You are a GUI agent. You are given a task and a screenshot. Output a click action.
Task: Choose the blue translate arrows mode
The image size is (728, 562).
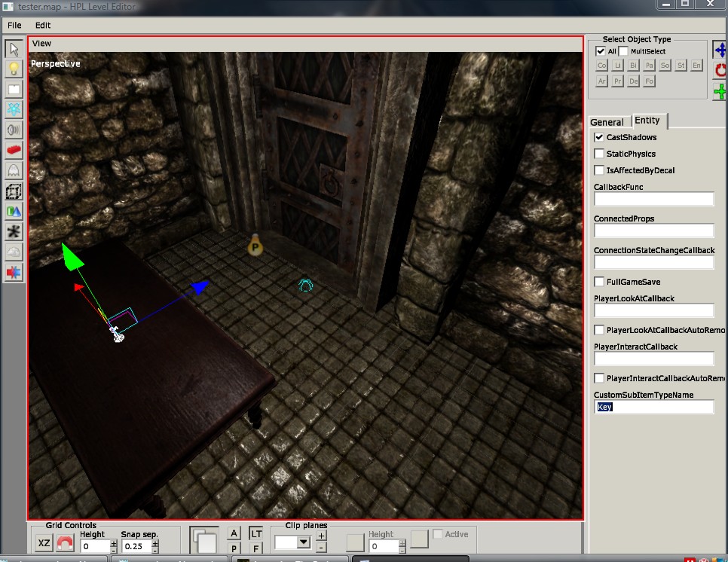point(720,50)
